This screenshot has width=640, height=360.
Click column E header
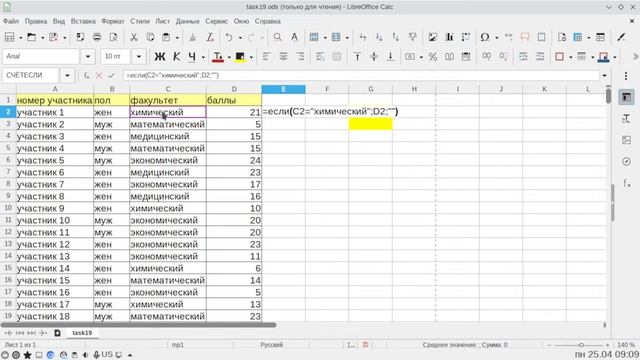283,89
